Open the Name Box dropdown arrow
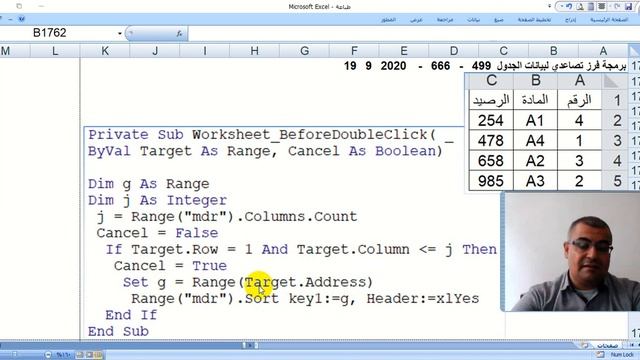Image resolution: width=640 pixels, height=360 pixels. click(x=120, y=33)
